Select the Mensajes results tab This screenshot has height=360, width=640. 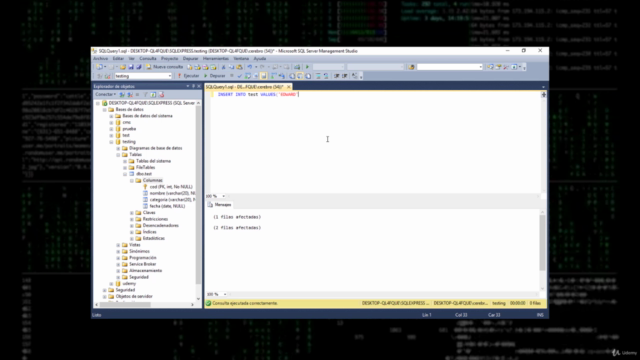click(x=220, y=204)
